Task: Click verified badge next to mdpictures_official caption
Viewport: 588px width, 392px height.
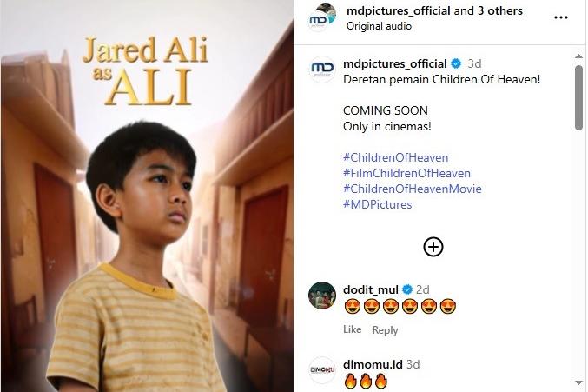Action: tap(455, 63)
